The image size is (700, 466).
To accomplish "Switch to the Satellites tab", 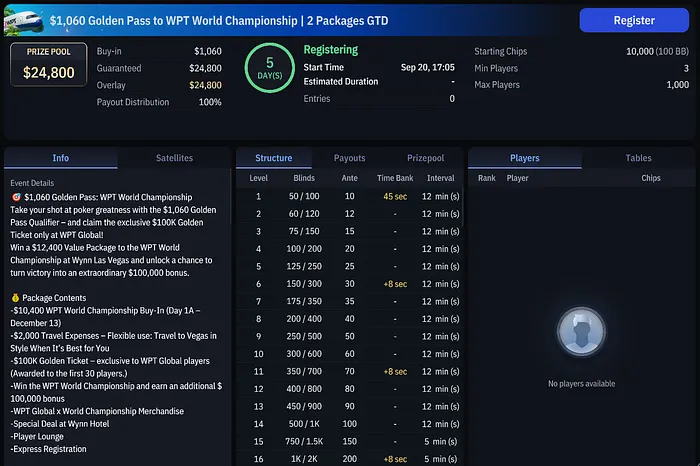I will tap(175, 158).
